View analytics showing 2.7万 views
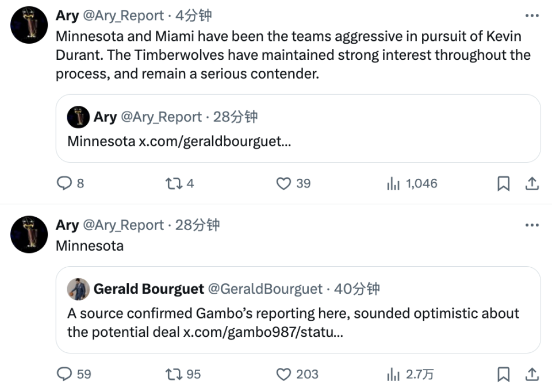The height and width of the screenshot is (392, 552). [393, 374]
